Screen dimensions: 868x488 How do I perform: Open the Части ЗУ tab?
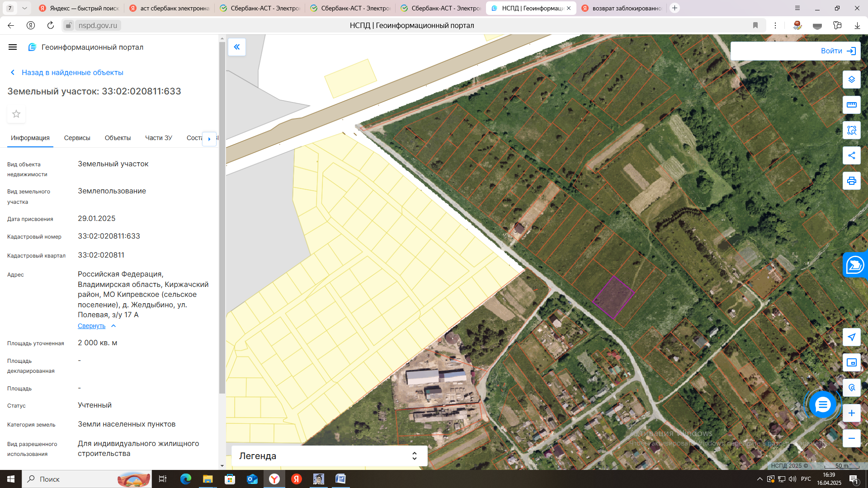(x=158, y=138)
